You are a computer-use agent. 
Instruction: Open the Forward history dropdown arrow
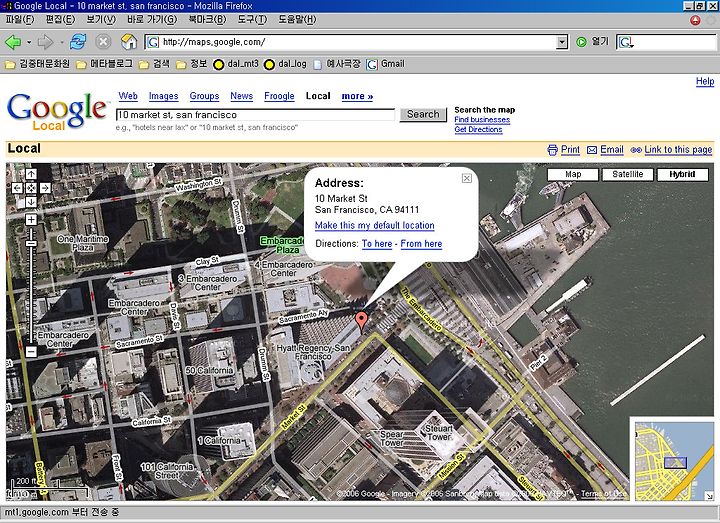pyautogui.click(x=62, y=42)
